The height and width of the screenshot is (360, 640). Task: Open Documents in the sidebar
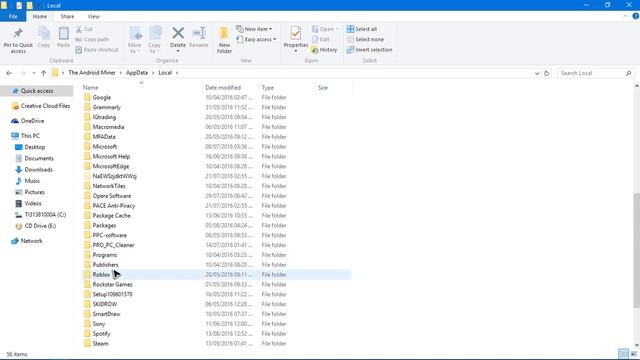click(x=34, y=158)
